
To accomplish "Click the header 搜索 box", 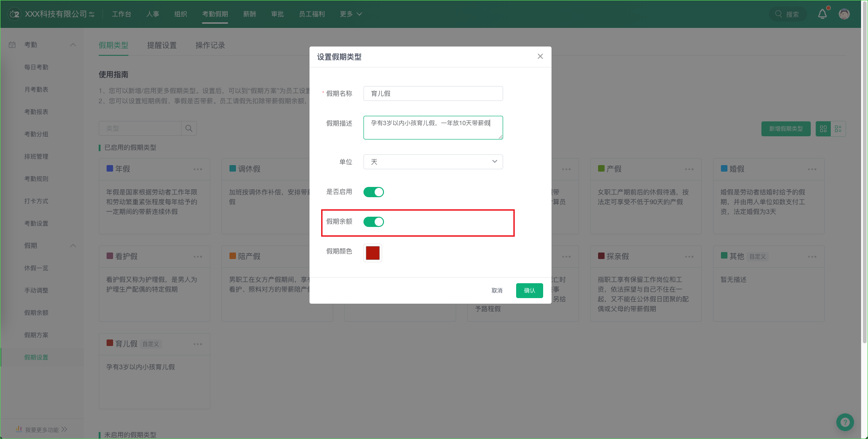I will point(788,14).
